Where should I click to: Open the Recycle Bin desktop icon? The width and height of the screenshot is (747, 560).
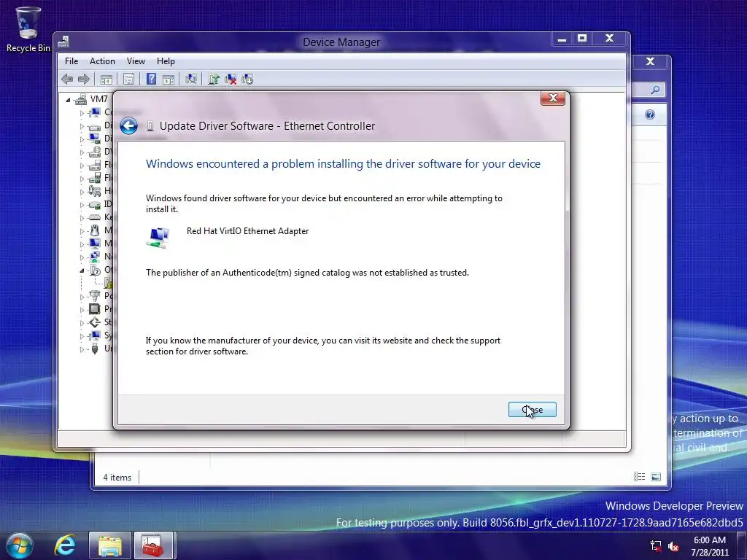28,29
